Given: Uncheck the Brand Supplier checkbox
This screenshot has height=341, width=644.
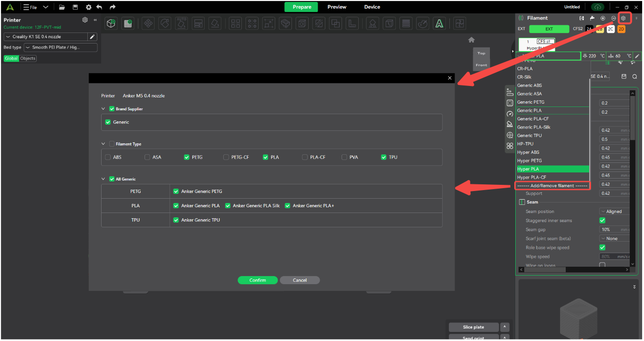Looking at the screenshot, I should [x=112, y=109].
